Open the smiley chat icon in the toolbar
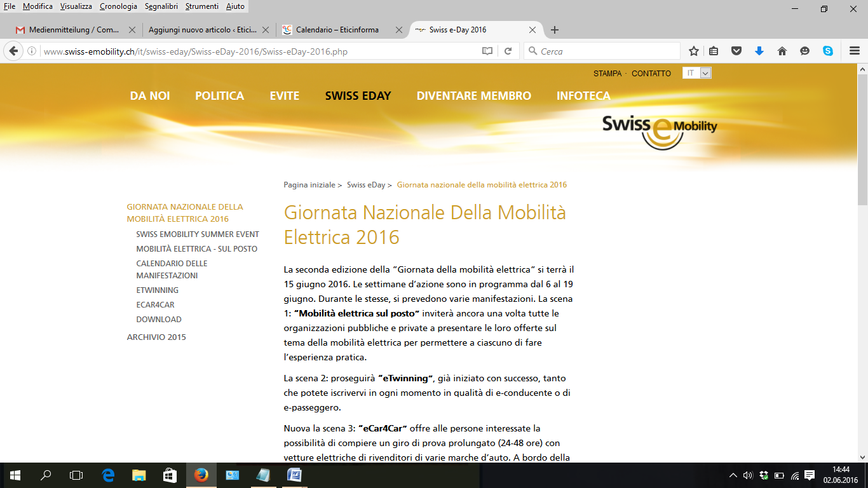Image resolution: width=868 pixels, height=488 pixels. pos(805,51)
